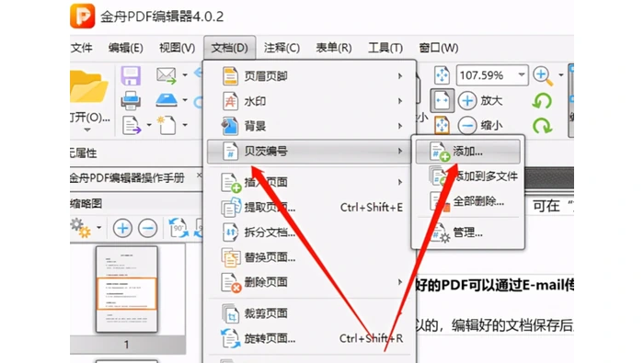Screen dimensions: 644x363
Task: Open the 删除页面 submenu
Action: tap(310, 282)
